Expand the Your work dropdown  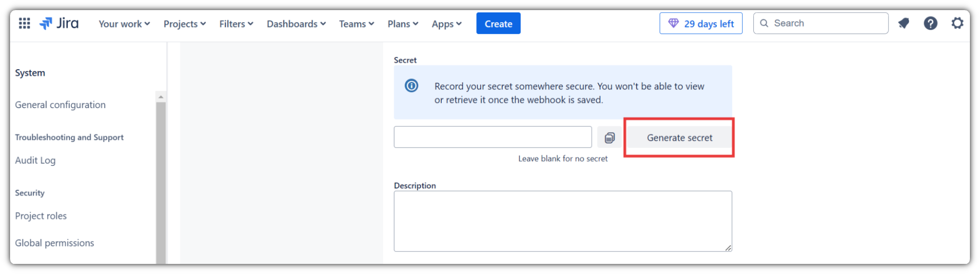point(124,24)
